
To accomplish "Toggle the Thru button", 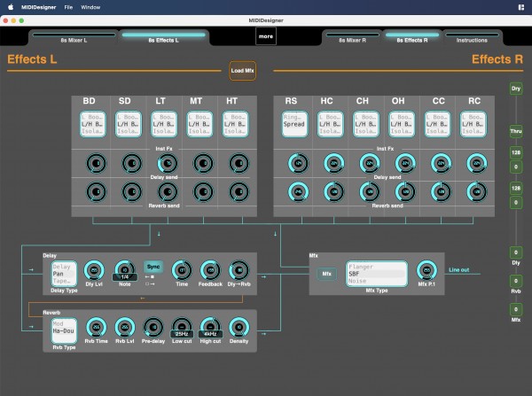I will tap(516, 131).
